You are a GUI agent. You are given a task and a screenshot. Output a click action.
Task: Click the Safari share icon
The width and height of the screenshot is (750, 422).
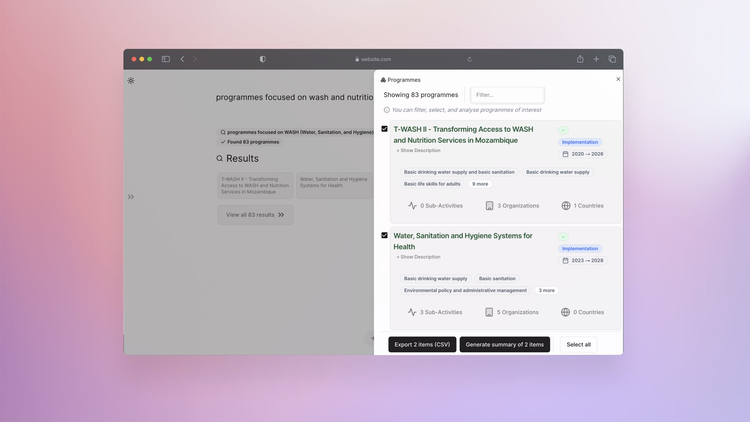click(580, 59)
